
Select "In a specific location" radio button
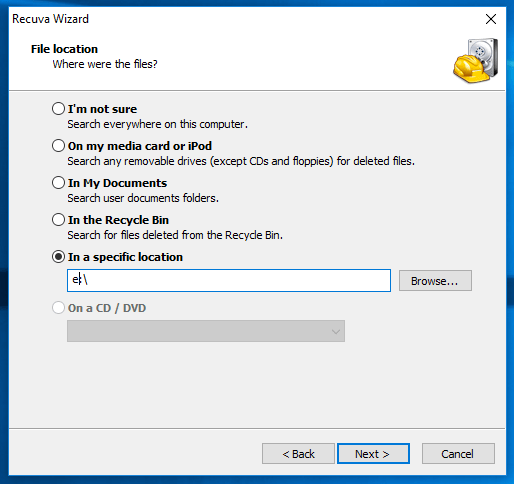pos(58,257)
